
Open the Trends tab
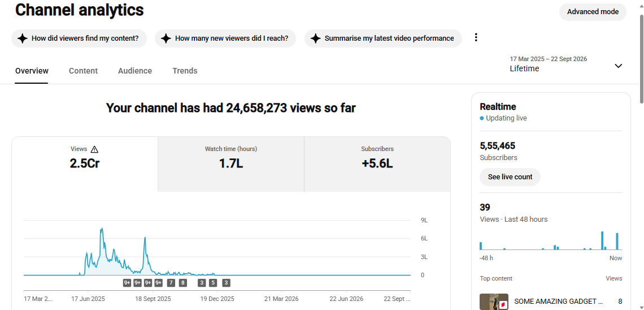tap(185, 71)
